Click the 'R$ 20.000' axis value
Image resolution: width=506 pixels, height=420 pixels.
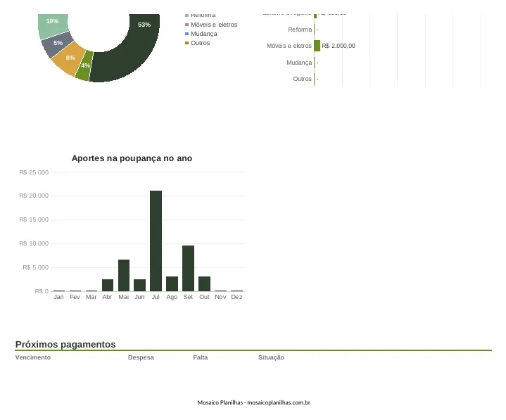click(x=34, y=196)
